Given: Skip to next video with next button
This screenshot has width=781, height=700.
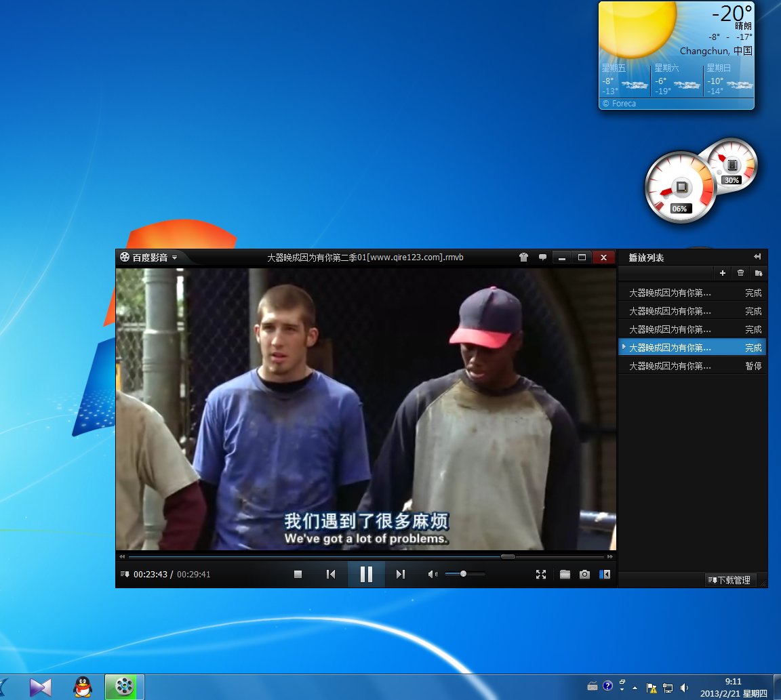Looking at the screenshot, I should (400, 574).
